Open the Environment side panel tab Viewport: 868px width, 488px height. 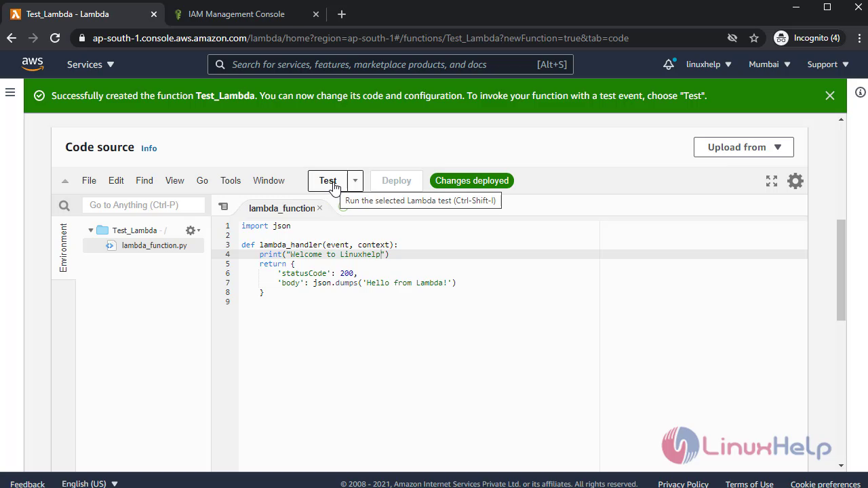64,247
